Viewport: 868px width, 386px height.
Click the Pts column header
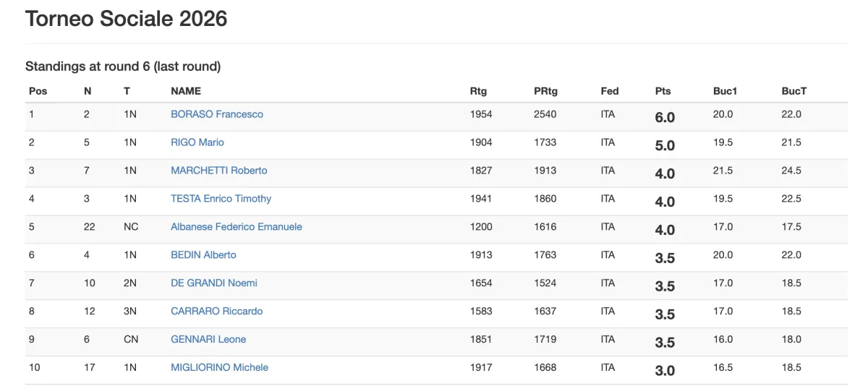point(663,91)
